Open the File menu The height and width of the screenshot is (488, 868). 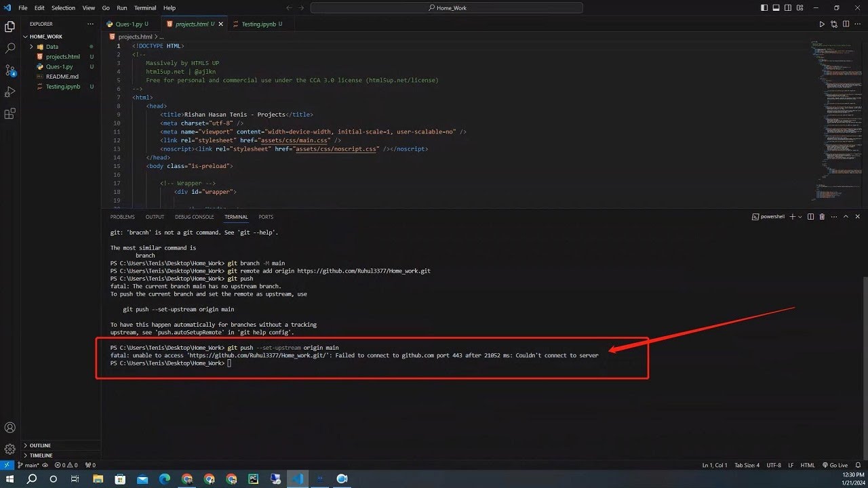23,7
